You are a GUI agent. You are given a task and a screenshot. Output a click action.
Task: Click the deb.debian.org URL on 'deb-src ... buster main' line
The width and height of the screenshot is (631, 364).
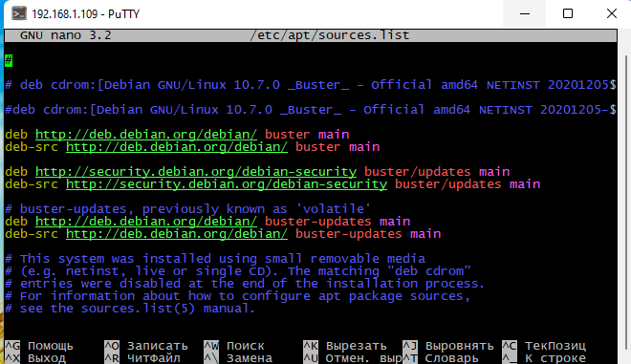tap(177, 147)
